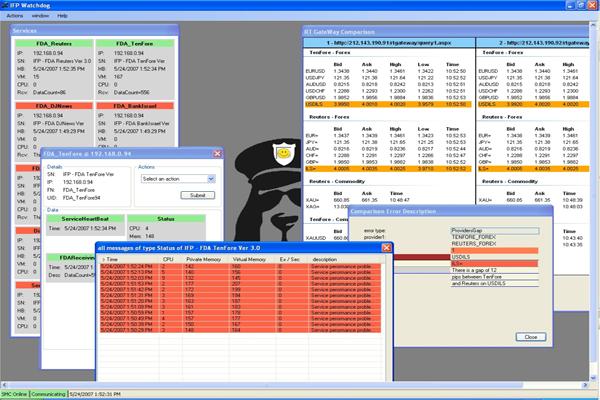Close the FDA_TenFore @ 192.168.0.94 window
This screenshot has width=600, height=400.
click(x=217, y=153)
